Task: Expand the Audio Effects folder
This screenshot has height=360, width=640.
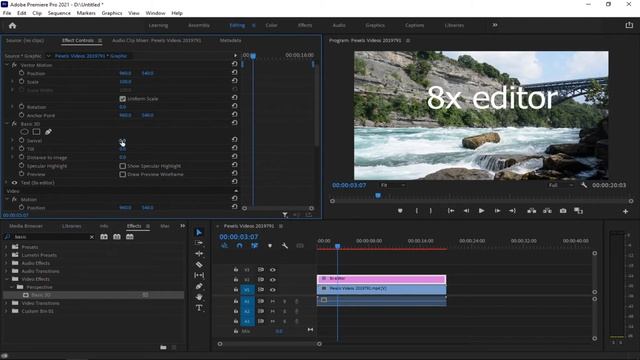Action: 6,263
